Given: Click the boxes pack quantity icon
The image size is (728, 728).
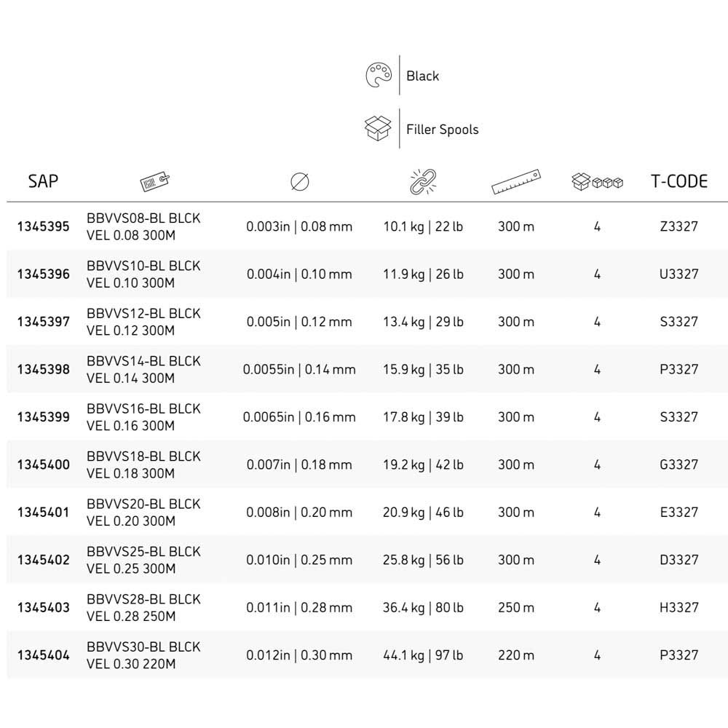Looking at the screenshot, I should pyautogui.click(x=597, y=181).
